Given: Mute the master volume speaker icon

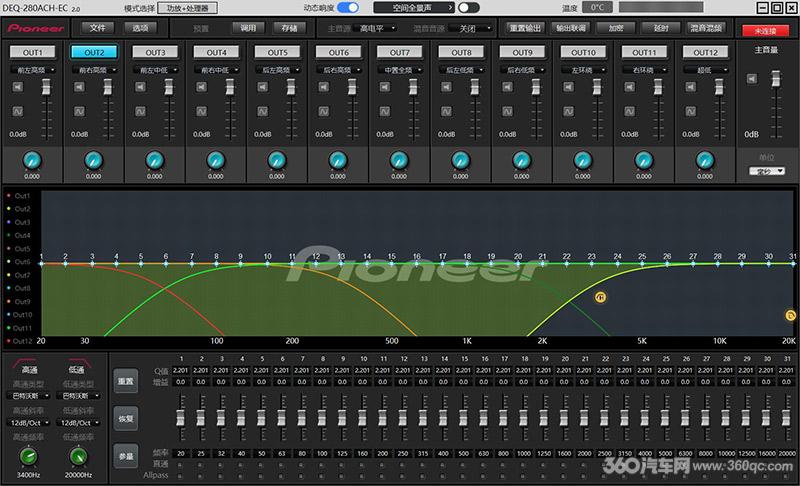Looking at the screenshot, I should point(752,79).
